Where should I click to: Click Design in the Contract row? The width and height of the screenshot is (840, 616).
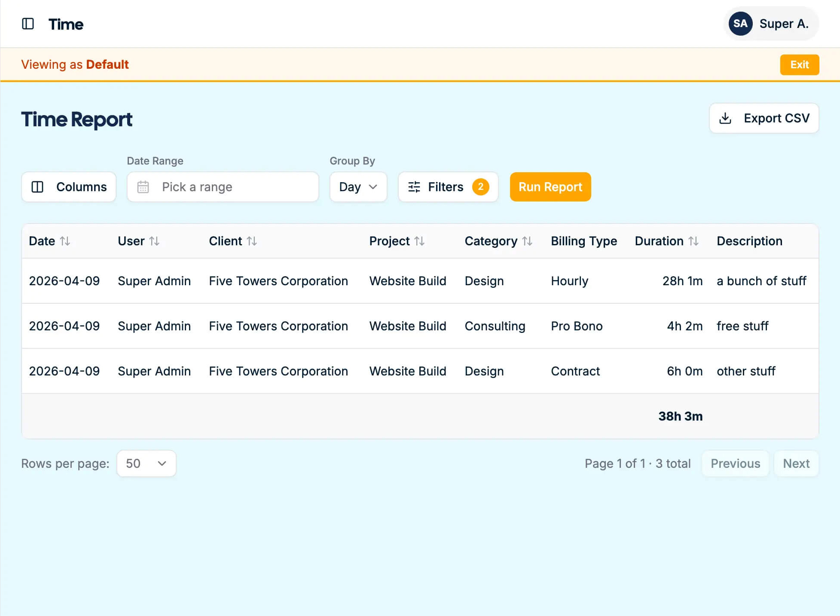(484, 371)
